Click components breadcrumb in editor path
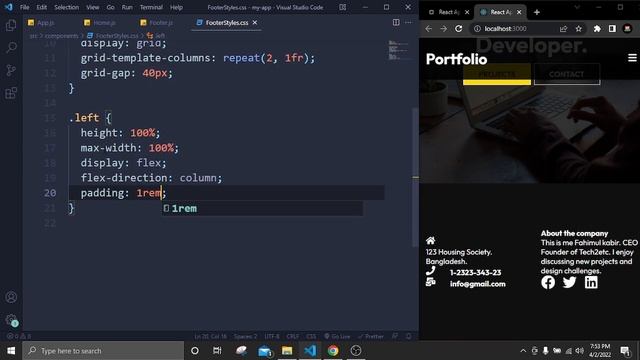 (x=61, y=36)
